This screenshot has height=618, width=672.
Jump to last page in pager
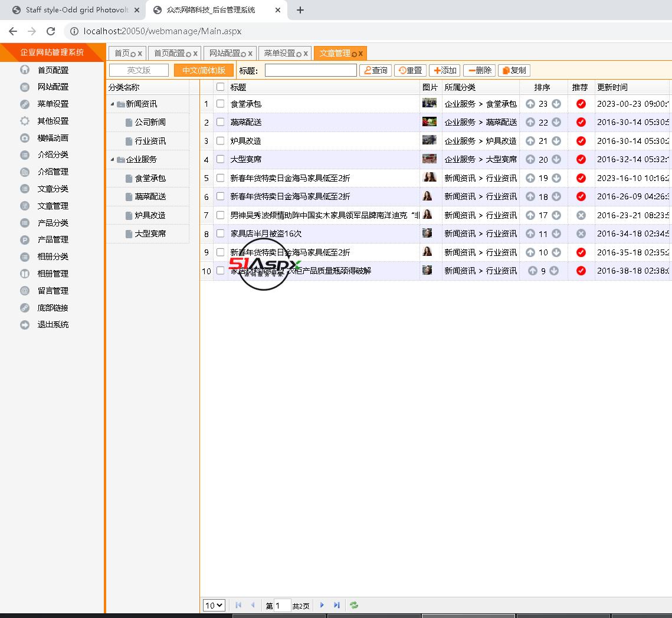tap(336, 605)
